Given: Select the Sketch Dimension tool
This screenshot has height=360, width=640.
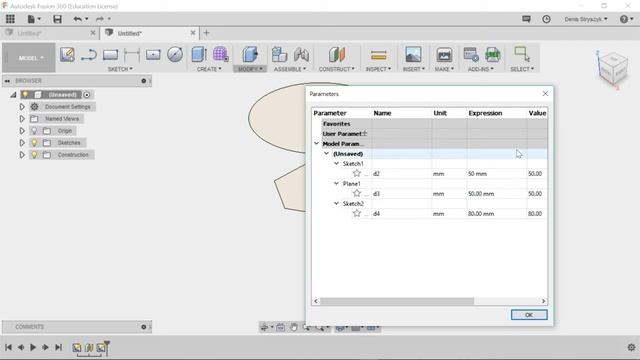Looking at the screenshot, I should click(131, 55).
